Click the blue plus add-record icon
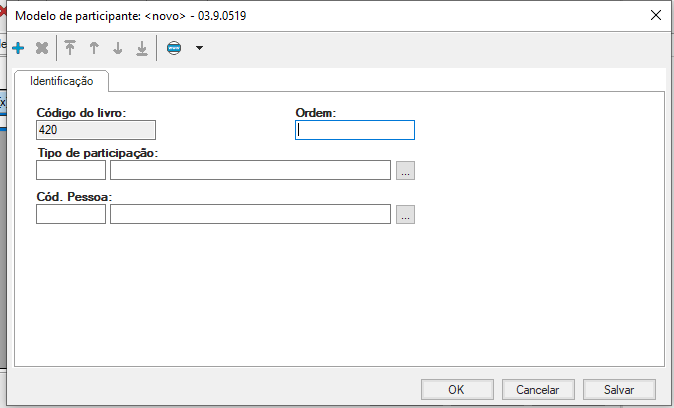The width and height of the screenshot is (674, 408). click(18, 48)
